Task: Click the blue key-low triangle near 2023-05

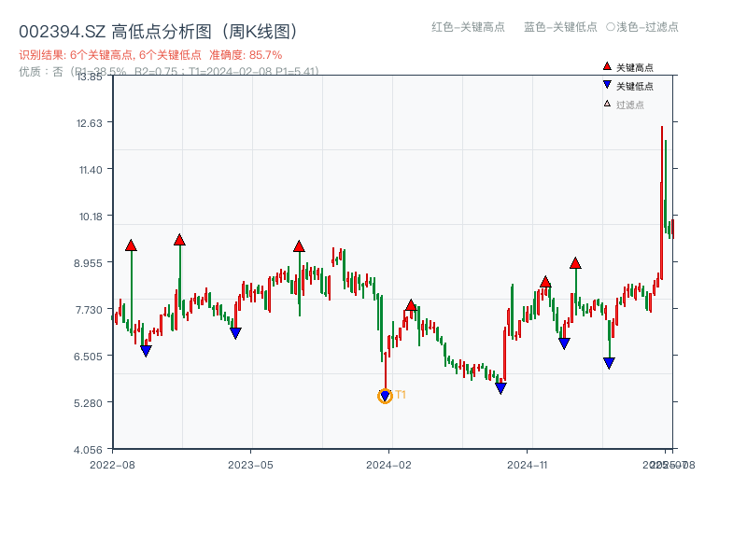Action: click(235, 333)
